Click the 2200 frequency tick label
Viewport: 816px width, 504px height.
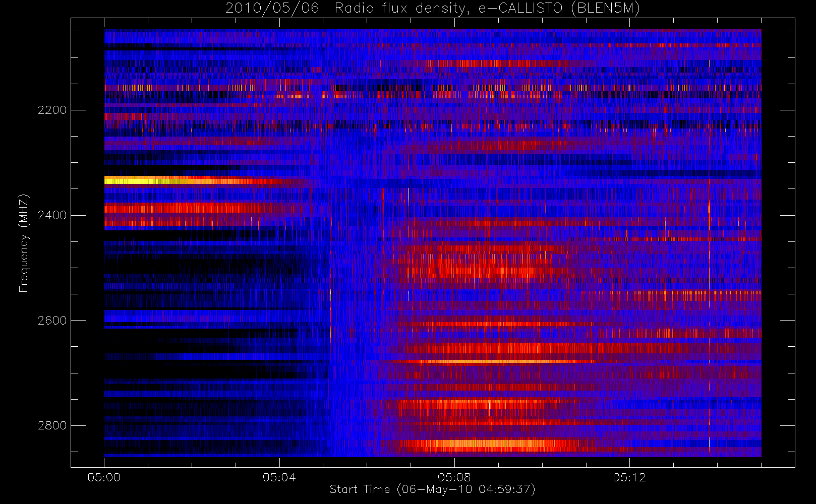point(52,110)
